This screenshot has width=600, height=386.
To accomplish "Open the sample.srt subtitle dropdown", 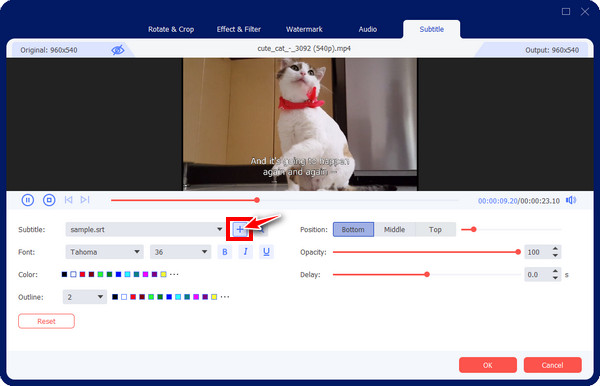I will pos(145,230).
